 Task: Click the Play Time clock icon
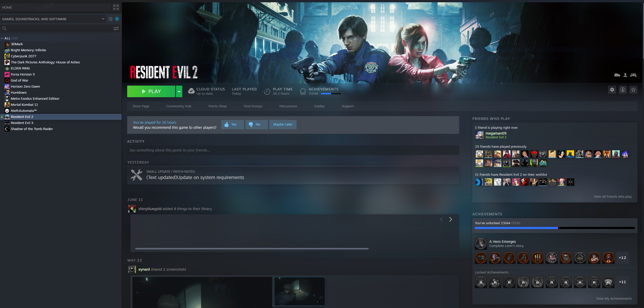267,91
